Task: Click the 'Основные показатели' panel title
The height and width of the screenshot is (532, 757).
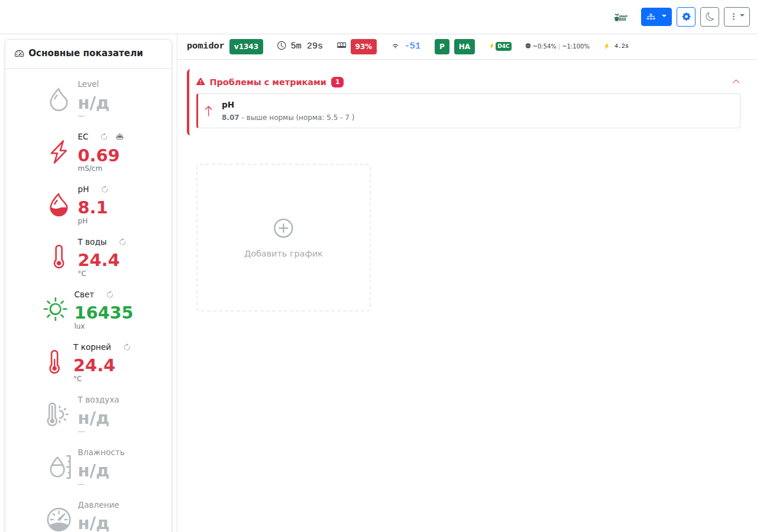Action: [86, 53]
